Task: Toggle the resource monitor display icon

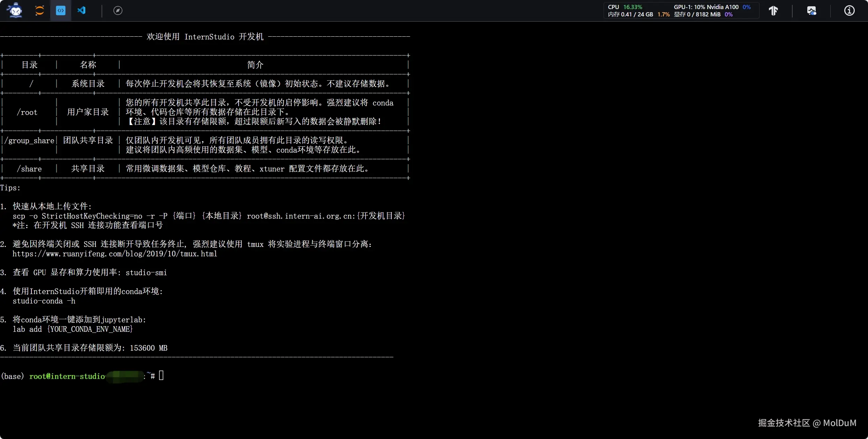Action: (811, 11)
